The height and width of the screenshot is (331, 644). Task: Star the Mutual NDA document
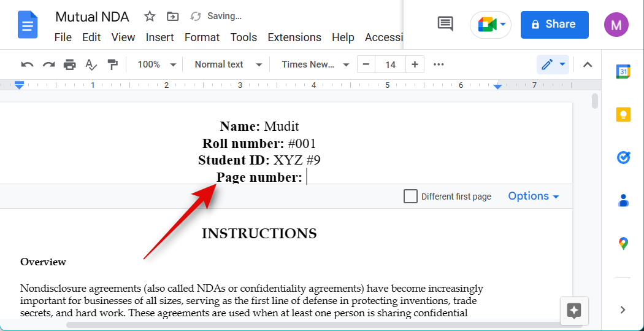[x=150, y=17]
